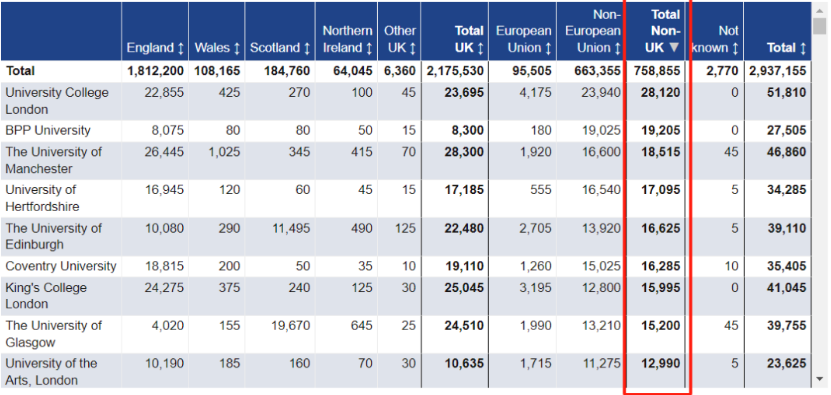
Task: Select University of Hertfordshire row label
Action: 42,198
